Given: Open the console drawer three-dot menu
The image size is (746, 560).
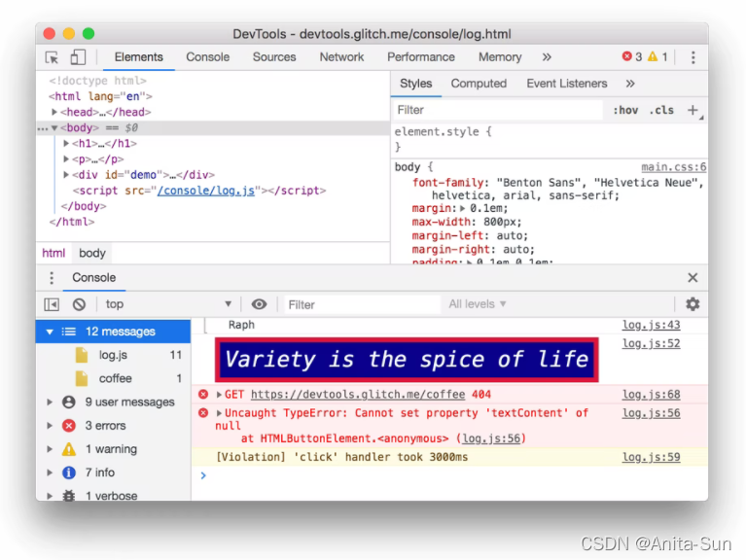Looking at the screenshot, I should [52, 278].
